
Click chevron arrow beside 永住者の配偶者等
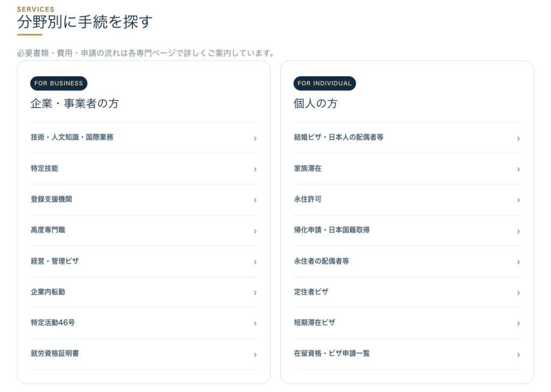518,262
